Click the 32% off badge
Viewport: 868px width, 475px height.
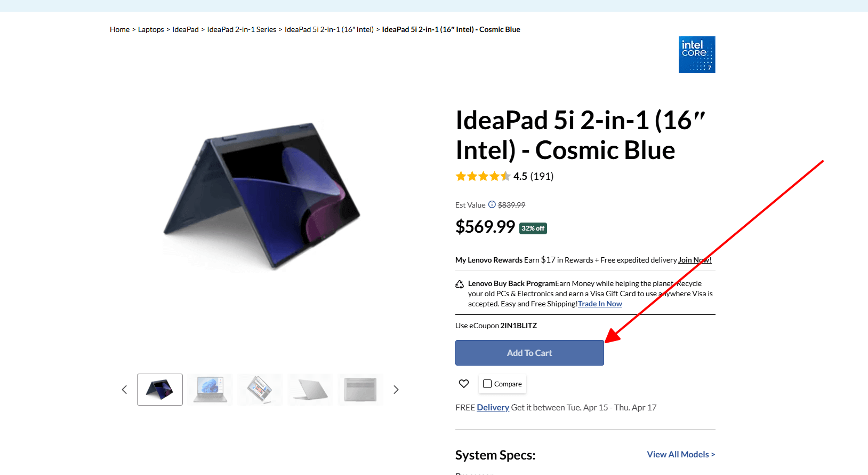pyautogui.click(x=533, y=228)
